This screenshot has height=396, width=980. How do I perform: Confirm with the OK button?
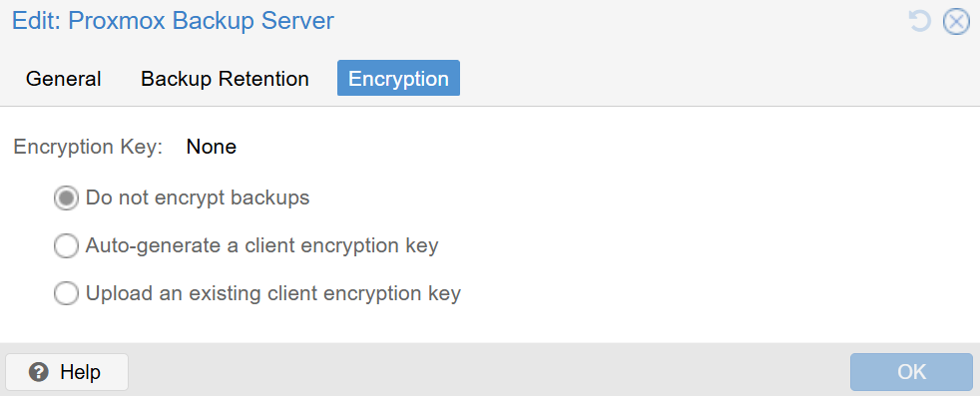click(911, 372)
